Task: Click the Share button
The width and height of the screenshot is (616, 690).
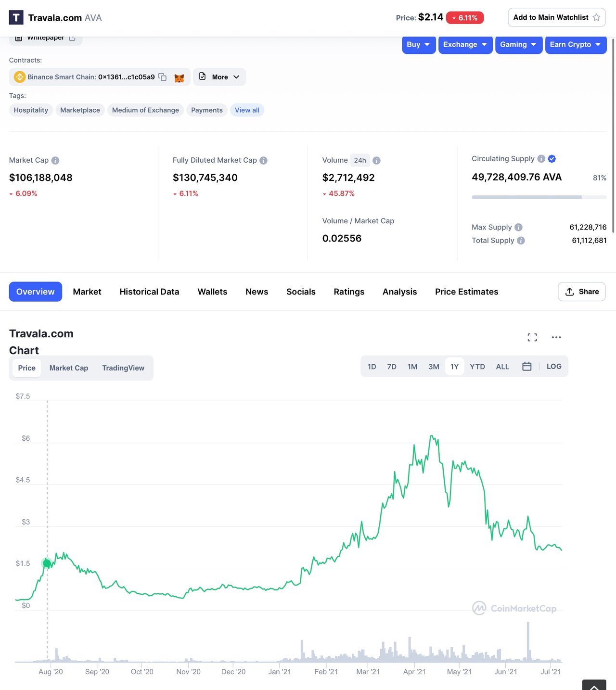Action: [x=581, y=292]
